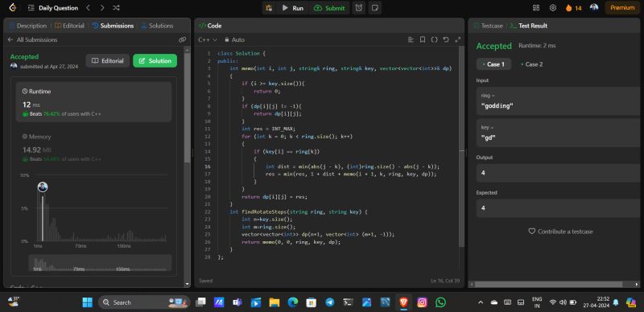The width and height of the screenshot is (644, 312).
Task: Shuffle to a random problem
Action: tap(116, 8)
